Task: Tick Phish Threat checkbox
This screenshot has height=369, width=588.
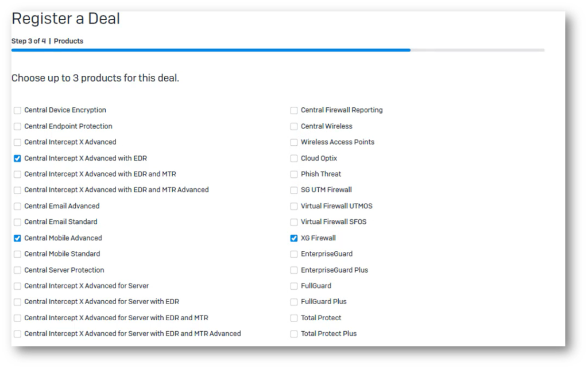Action: [x=294, y=174]
